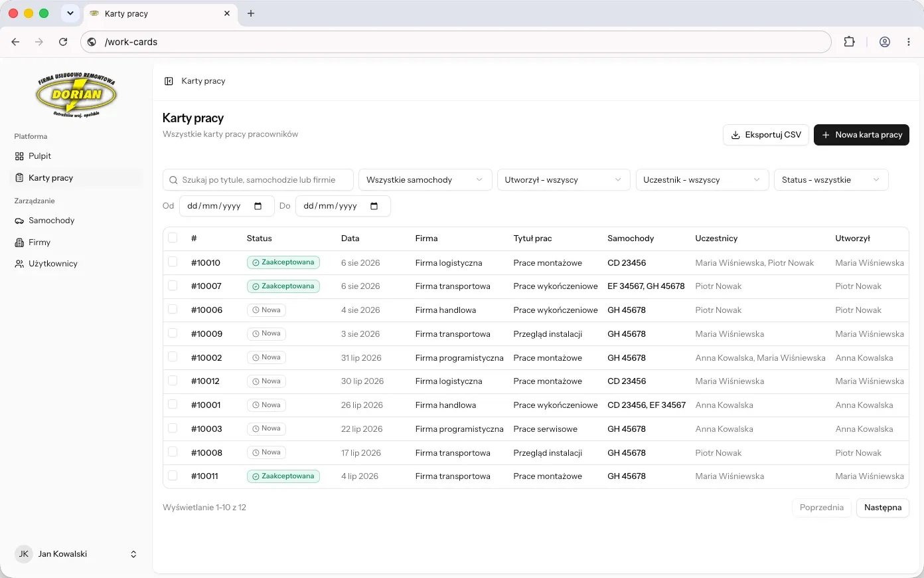The height and width of the screenshot is (578, 924).
Task: Open the browser tab list dropdown arrow
Action: pos(70,13)
